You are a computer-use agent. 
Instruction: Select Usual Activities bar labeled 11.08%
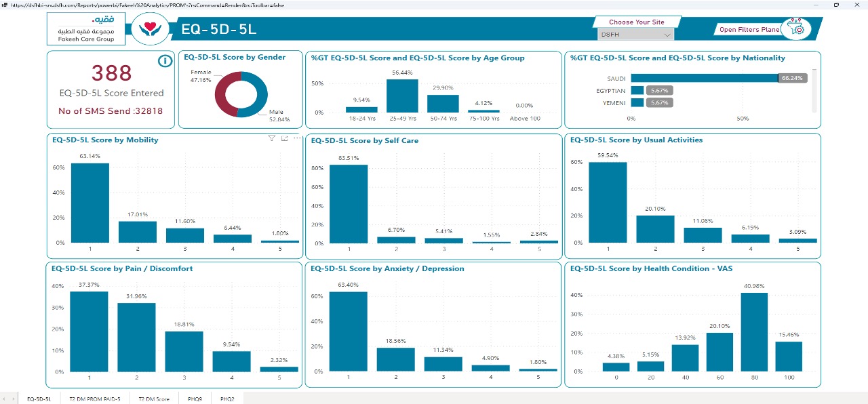click(x=703, y=235)
